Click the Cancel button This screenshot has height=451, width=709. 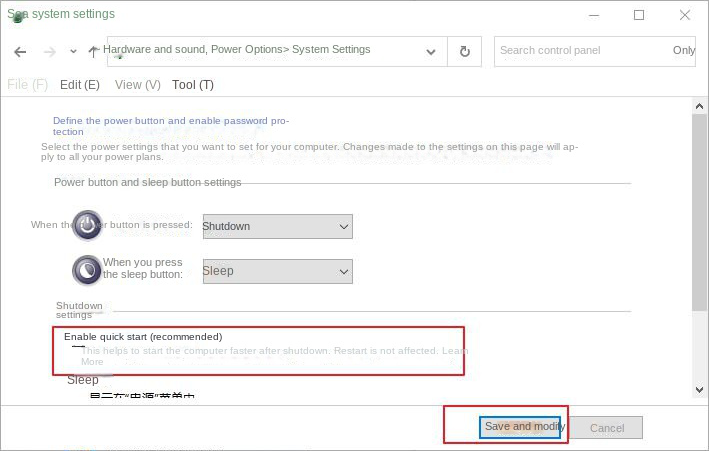[606, 428]
